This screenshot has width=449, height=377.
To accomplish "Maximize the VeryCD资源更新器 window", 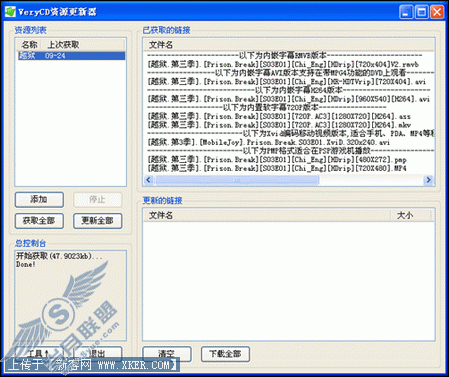I will pos(421,12).
